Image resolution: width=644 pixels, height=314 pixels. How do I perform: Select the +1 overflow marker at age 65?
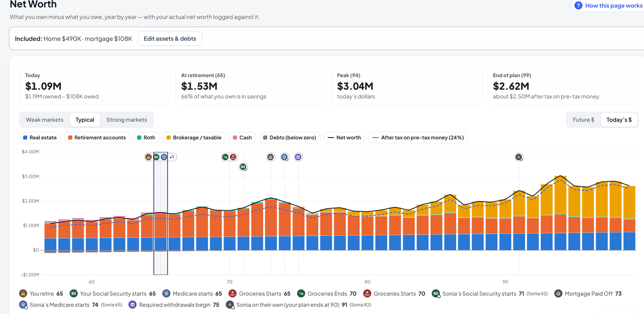172,157
